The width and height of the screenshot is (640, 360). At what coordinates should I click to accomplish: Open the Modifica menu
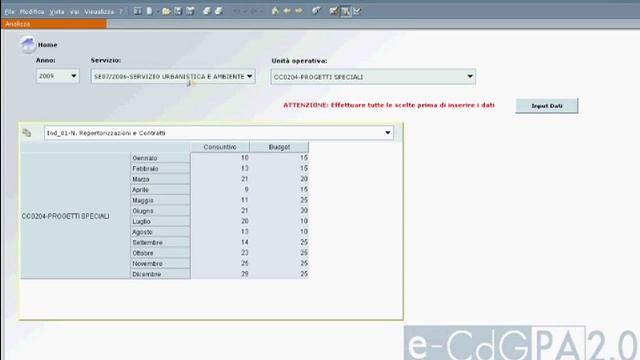[x=32, y=12]
